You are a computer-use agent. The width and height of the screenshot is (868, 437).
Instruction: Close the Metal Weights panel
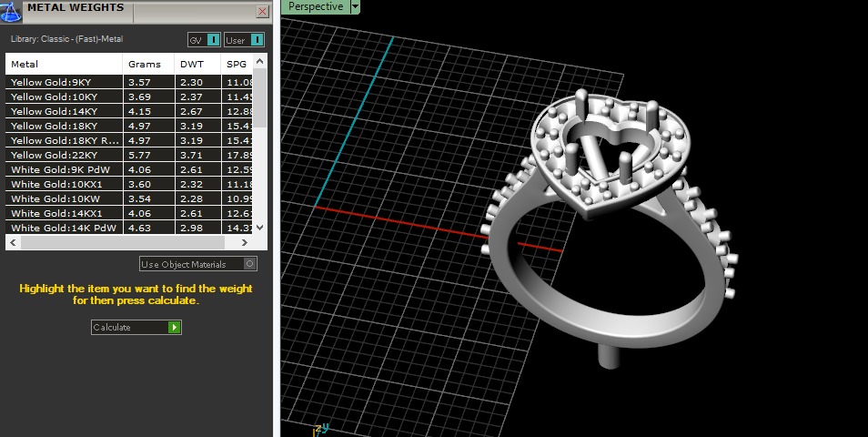[x=263, y=11]
